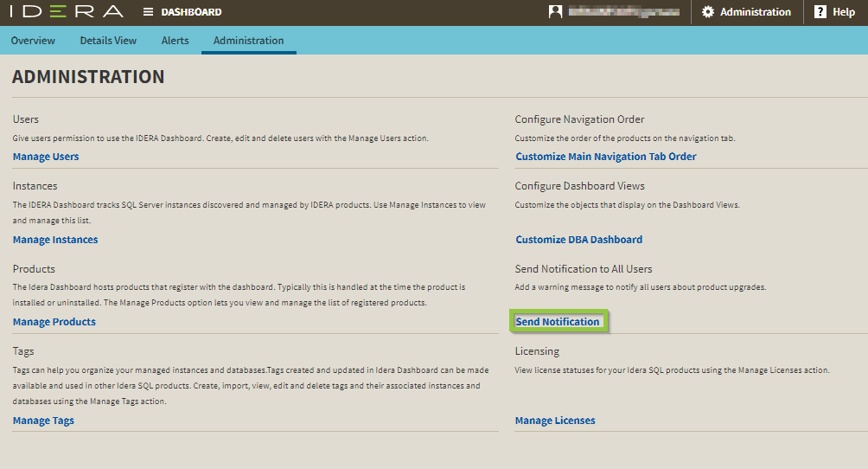868x469 pixels.
Task: Open the Details View tab
Action: [108, 41]
